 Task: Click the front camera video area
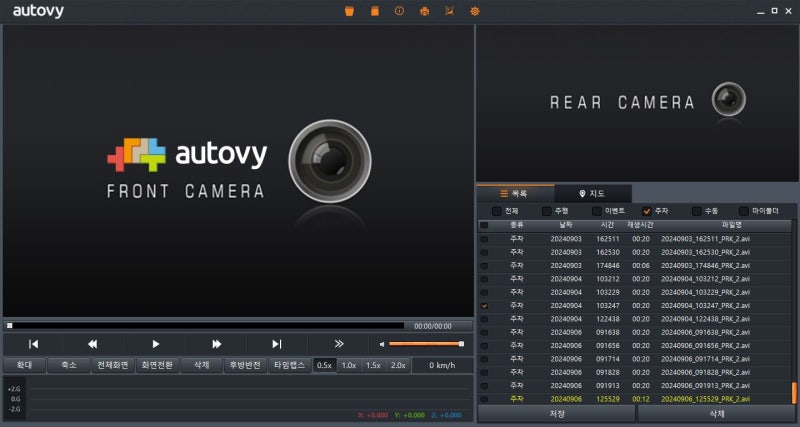238,171
